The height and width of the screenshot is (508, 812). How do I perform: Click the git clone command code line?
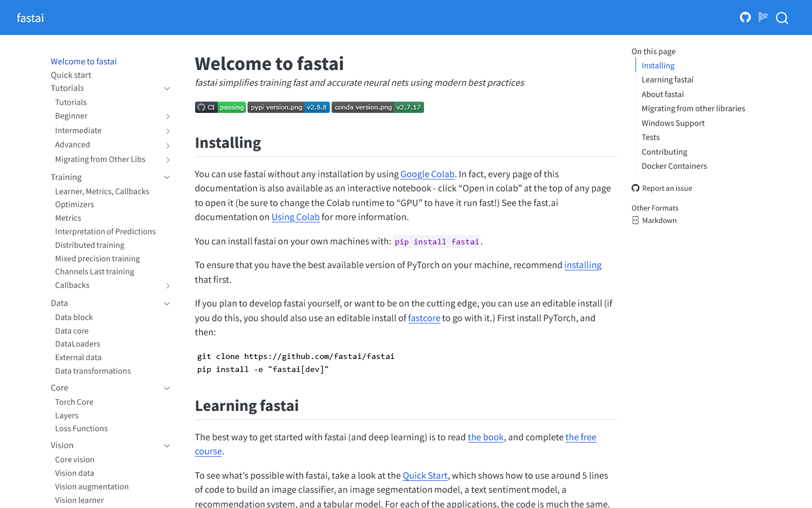(296, 357)
